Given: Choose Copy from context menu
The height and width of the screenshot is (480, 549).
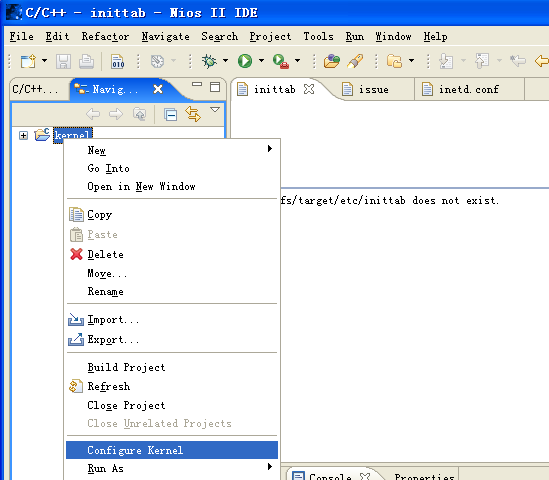Looking at the screenshot, I should pos(172,215).
